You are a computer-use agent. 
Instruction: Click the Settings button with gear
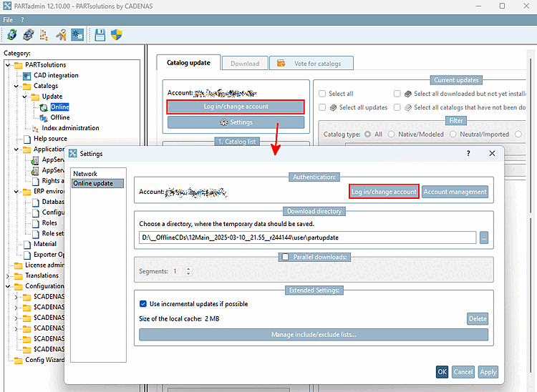(236, 122)
